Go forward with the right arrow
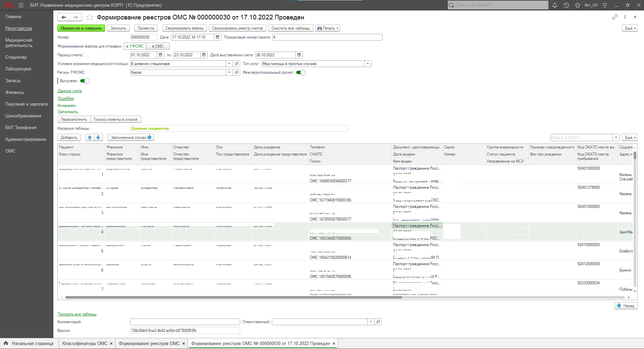The width and height of the screenshot is (644, 349). [x=76, y=17]
